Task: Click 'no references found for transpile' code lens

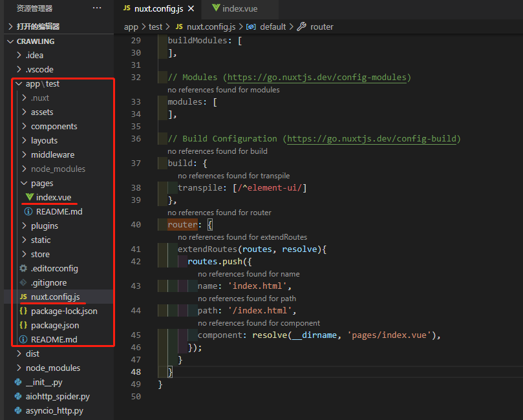Action: pos(234,176)
